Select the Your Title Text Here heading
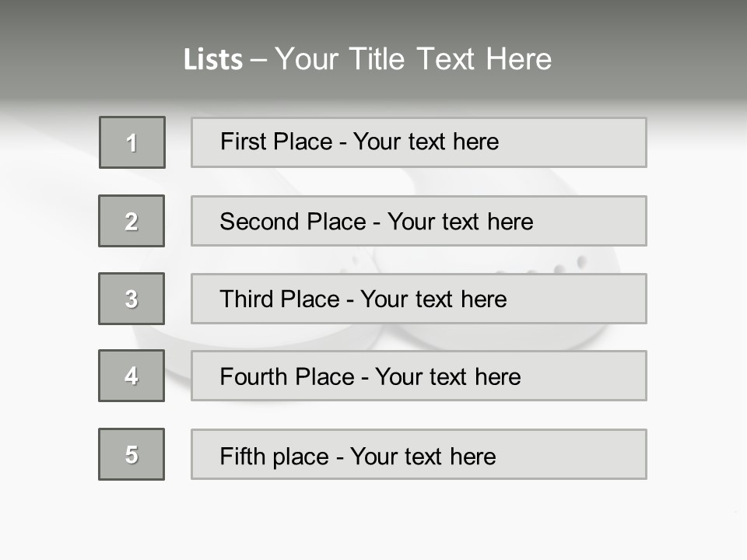This screenshot has height=560, width=747. tap(413, 59)
